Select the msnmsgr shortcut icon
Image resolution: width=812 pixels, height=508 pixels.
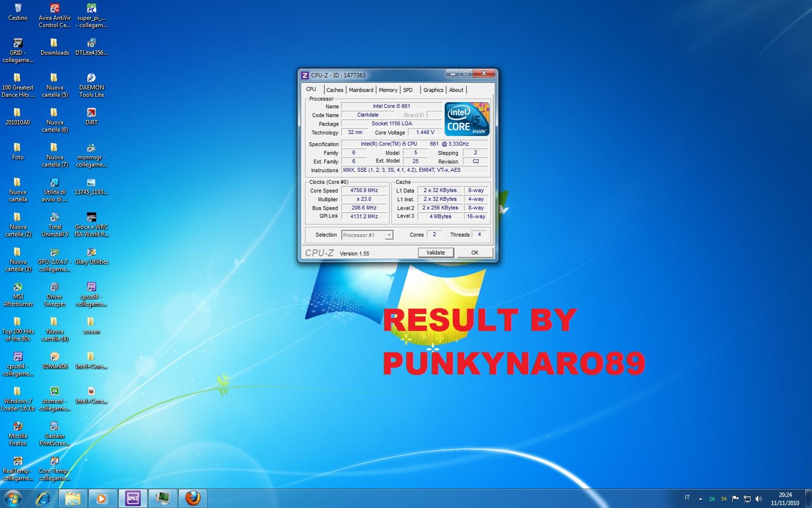point(91,155)
